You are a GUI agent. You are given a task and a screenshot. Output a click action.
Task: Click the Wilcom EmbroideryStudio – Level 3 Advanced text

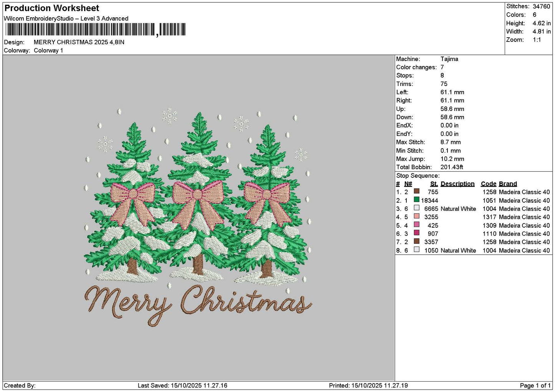tap(66, 18)
